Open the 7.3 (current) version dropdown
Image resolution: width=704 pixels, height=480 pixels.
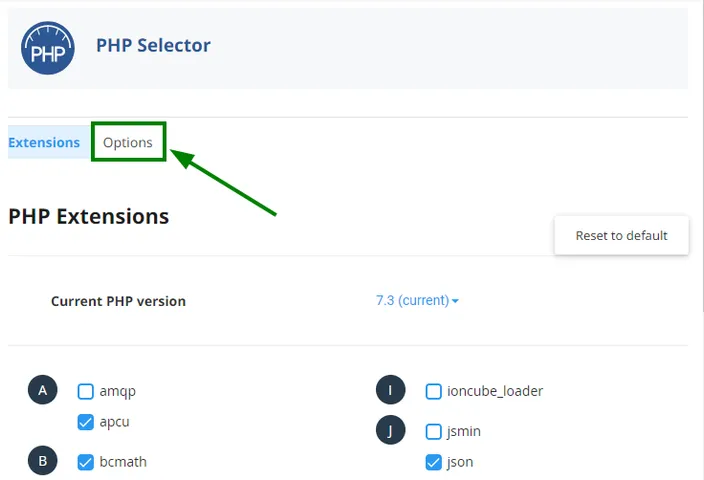tap(417, 300)
